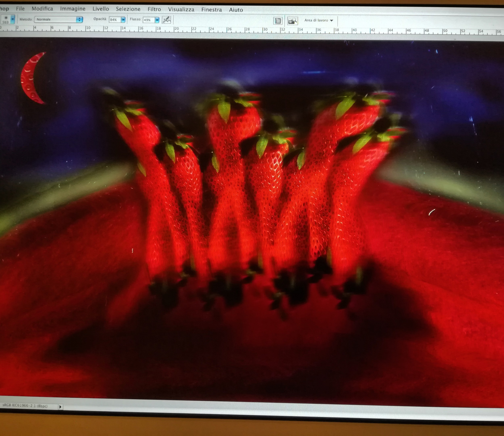504x436 pixels.
Task: Open the Livello menu
Action: tap(100, 9)
